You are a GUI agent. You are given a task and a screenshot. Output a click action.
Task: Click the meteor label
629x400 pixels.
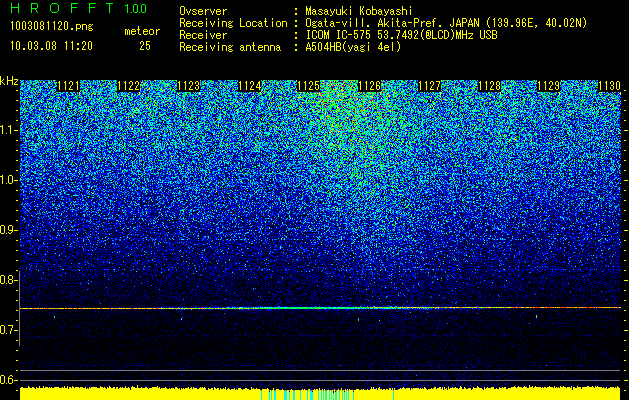142,31
